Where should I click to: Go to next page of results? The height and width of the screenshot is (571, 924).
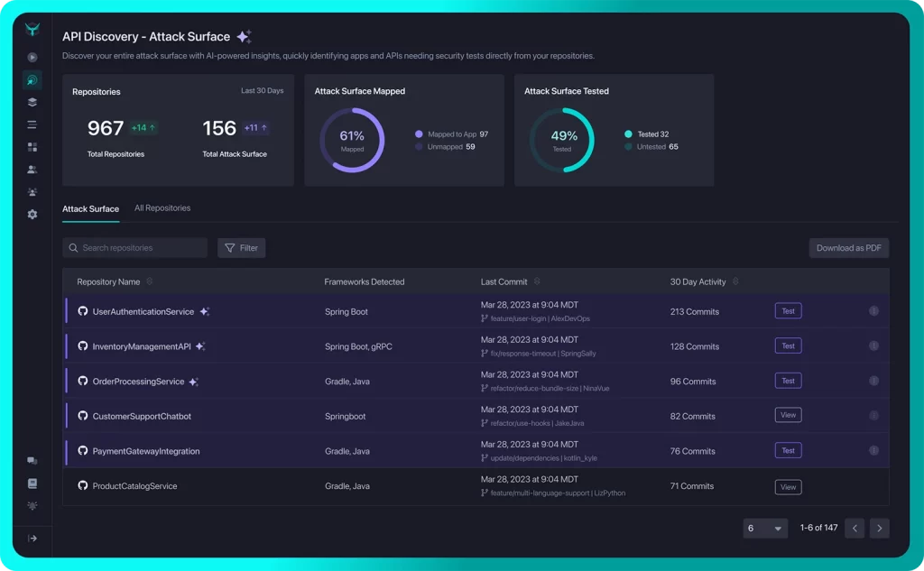[x=880, y=529]
